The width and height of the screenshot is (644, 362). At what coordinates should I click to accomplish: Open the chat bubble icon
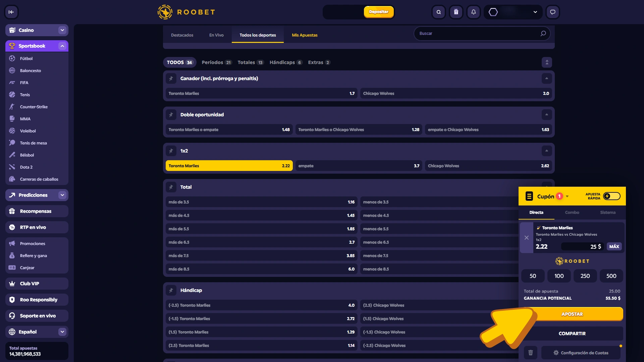click(x=553, y=12)
